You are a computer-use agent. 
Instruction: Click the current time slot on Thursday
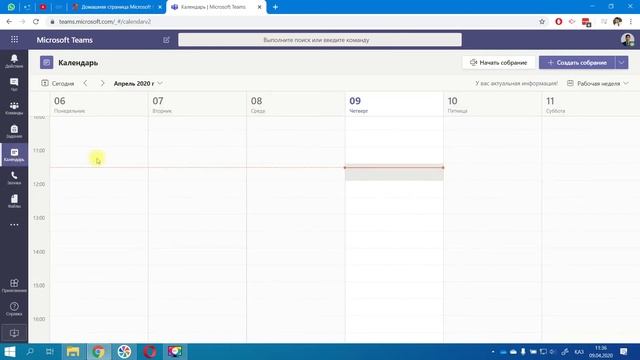tap(394, 173)
